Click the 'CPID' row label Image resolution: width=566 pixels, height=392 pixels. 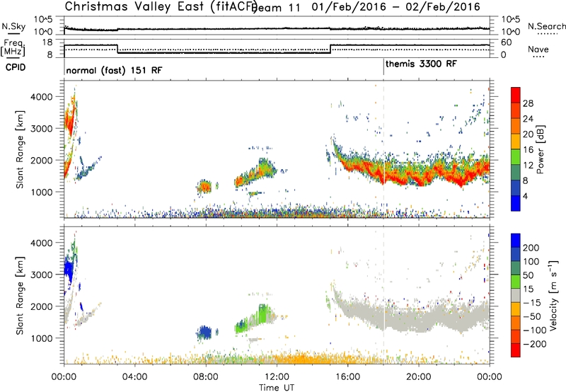pos(16,67)
